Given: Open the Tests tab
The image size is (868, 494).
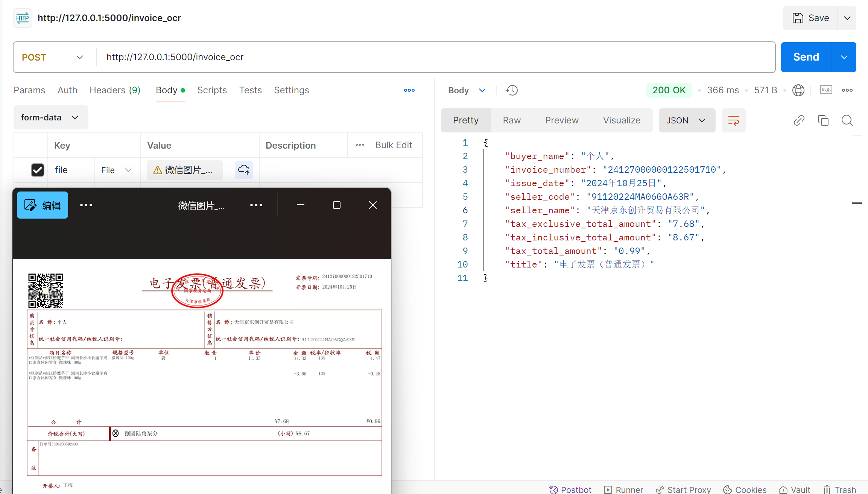Looking at the screenshot, I should (250, 90).
